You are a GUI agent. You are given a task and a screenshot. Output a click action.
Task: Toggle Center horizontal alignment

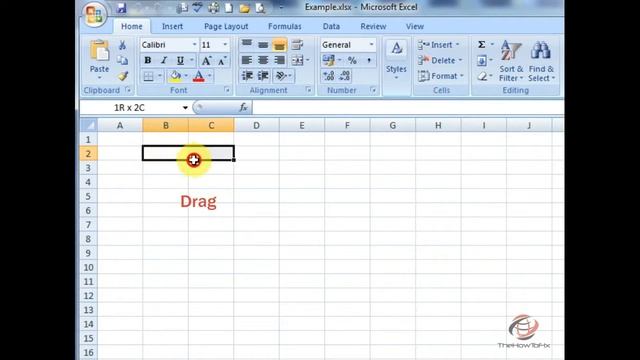click(263, 60)
